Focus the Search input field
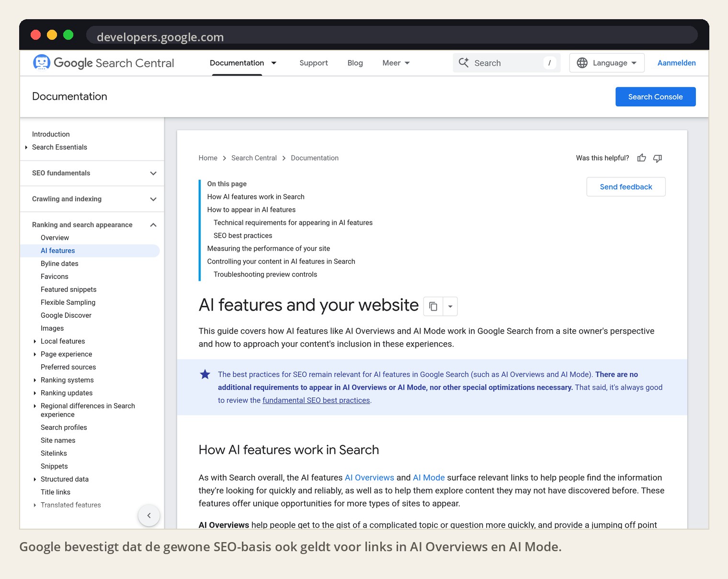Screen dimensions: 728x579 tap(506, 63)
